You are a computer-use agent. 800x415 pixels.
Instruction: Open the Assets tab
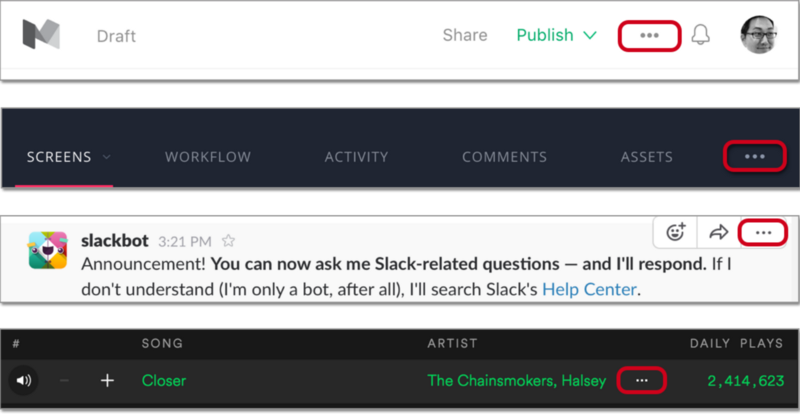point(646,157)
